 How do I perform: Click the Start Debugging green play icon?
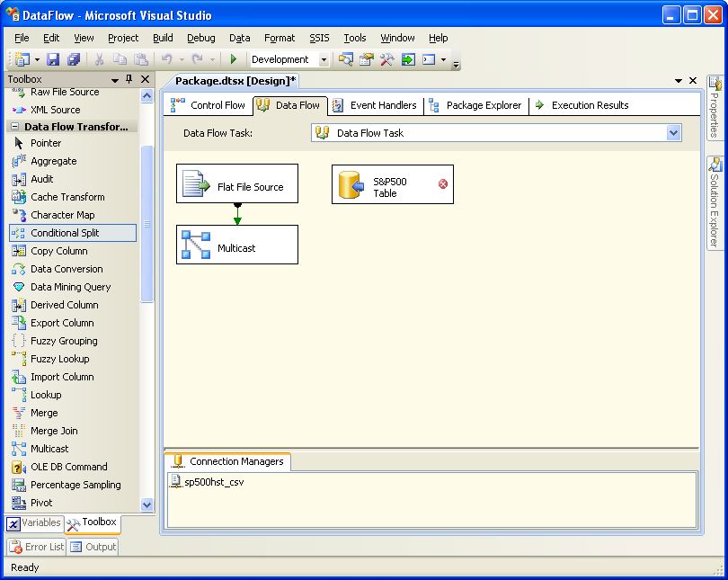click(x=234, y=59)
